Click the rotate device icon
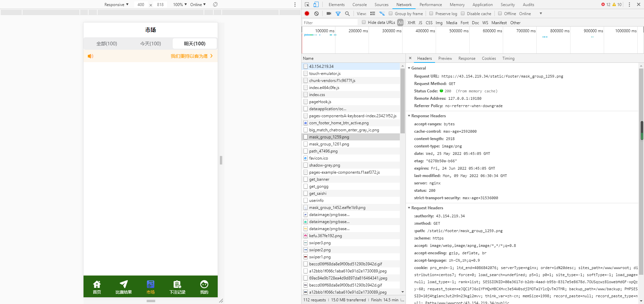The image size is (644, 304). tap(215, 4)
